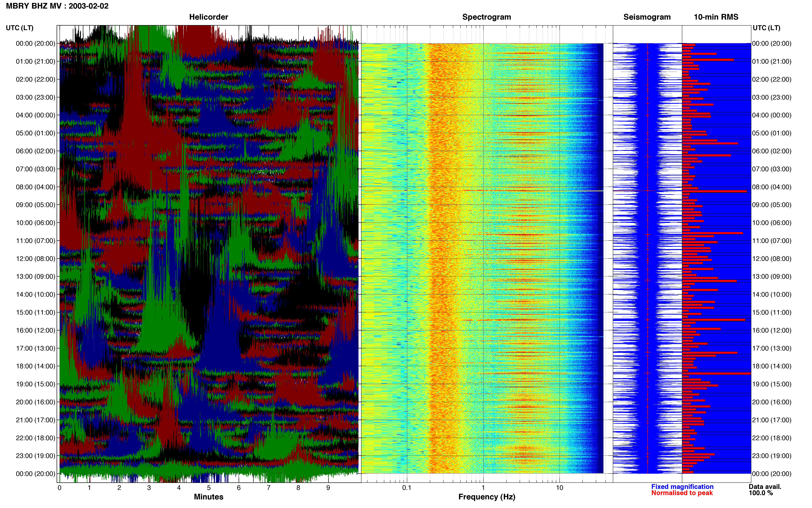Click left time label '18:00 (14:00)'
This screenshot has height=508, width=812.
tap(36, 366)
